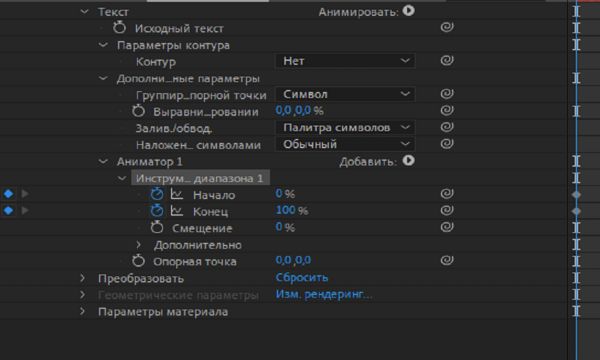600x360 pixels.
Task: Collapse the Инструм... диапазона 1 group
Action: click(x=122, y=178)
